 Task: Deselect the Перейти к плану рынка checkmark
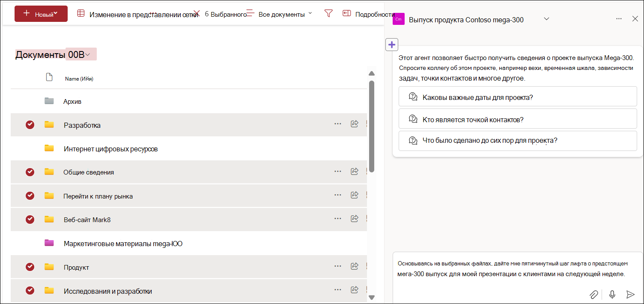[x=30, y=196]
